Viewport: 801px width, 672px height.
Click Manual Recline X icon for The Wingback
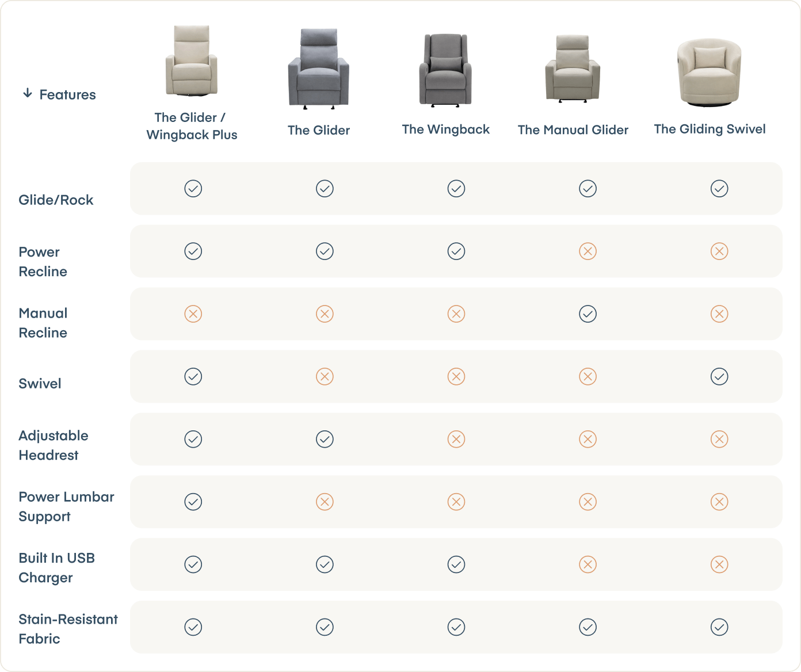456,314
